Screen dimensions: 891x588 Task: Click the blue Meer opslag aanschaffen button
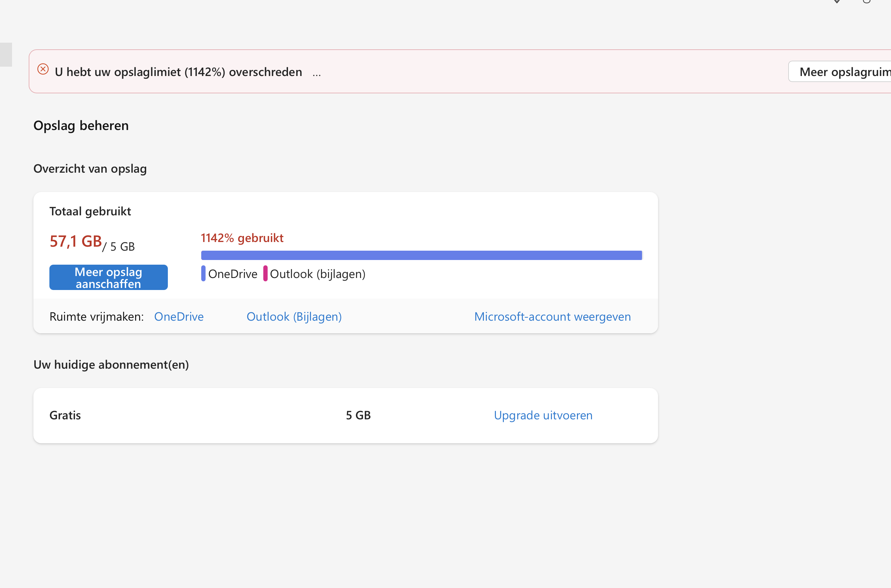[108, 277]
